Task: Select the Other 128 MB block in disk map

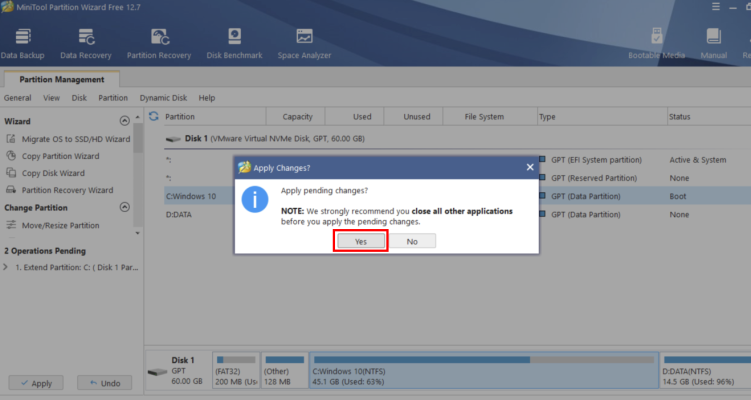Action: (284, 370)
